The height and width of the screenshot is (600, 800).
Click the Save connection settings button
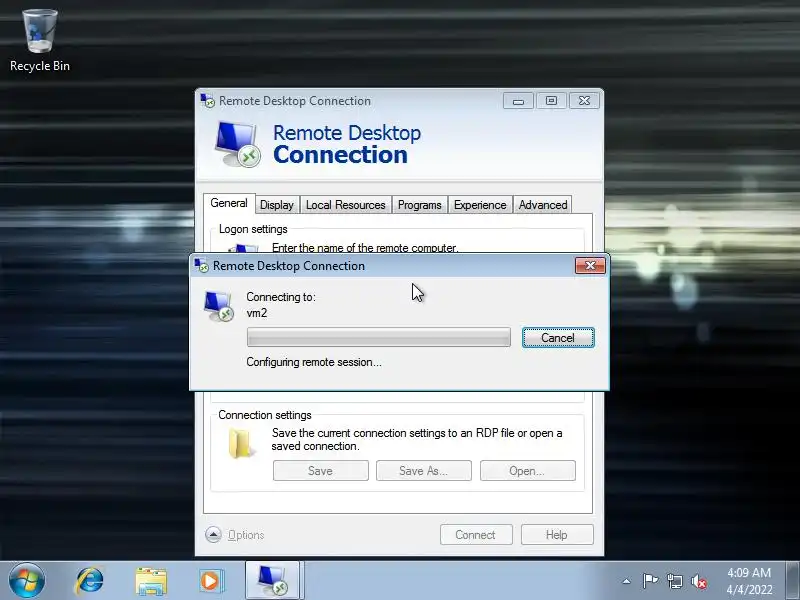click(x=320, y=470)
